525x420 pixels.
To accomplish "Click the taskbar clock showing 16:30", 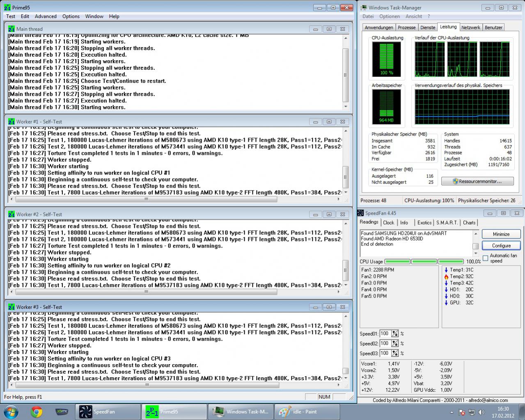I will [503, 412].
